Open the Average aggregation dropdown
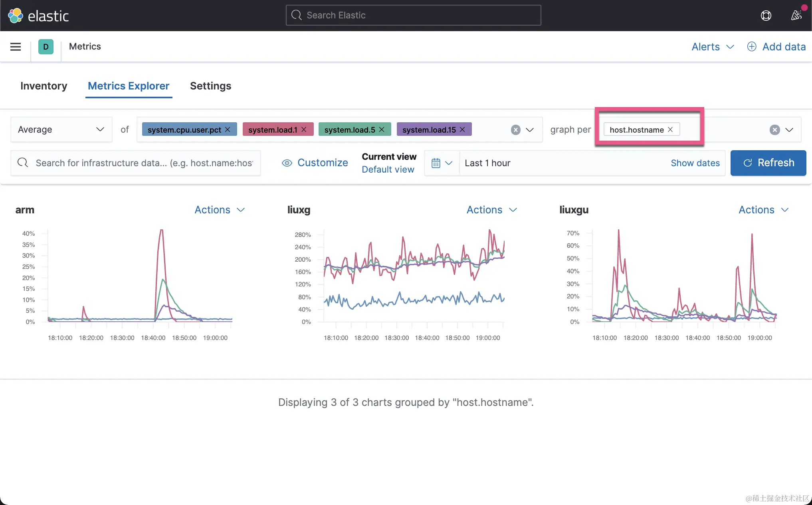Viewport: 812px width, 505px height. pos(61,129)
